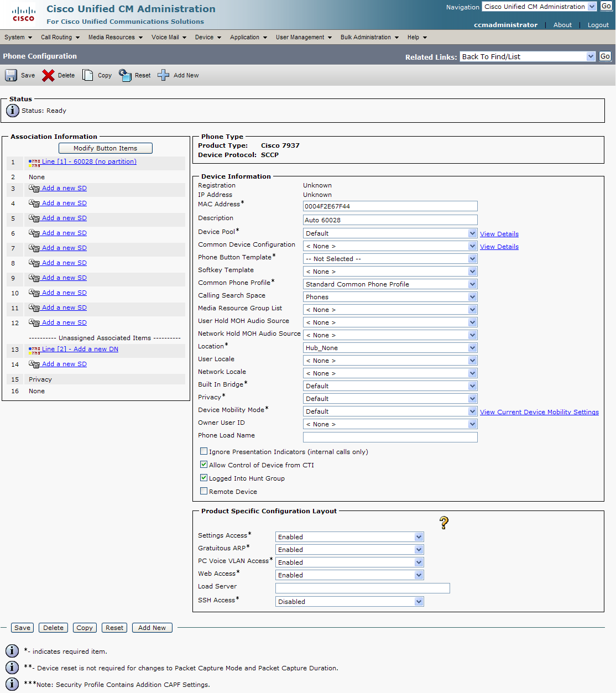Click Line [1] - 60028 link
Image resolution: width=616 pixels, height=693 pixels.
click(89, 161)
